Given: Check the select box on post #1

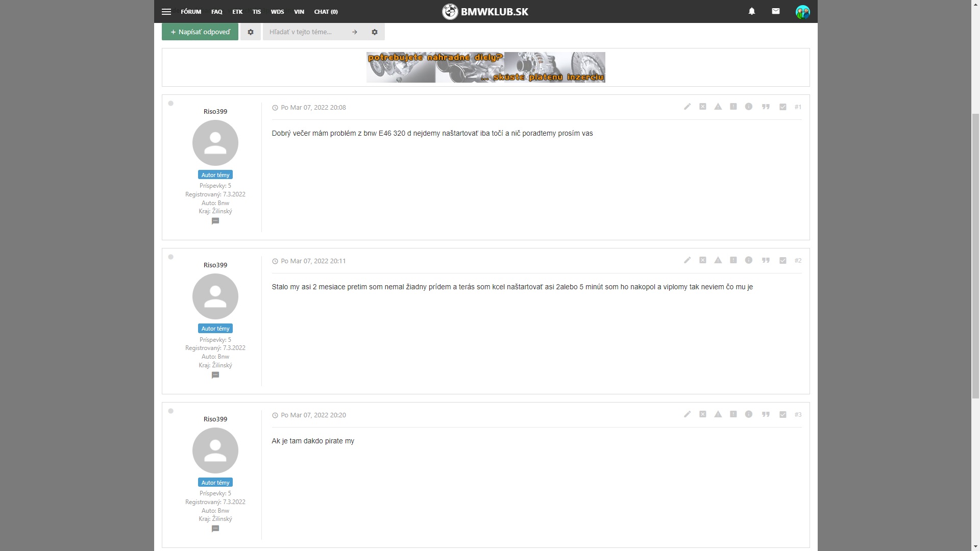Looking at the screenshot, I should (x=782, y=107).
